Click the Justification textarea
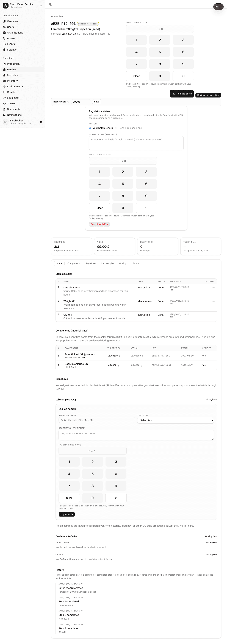Screen dimensions: 227x644 tap(136, 143)
